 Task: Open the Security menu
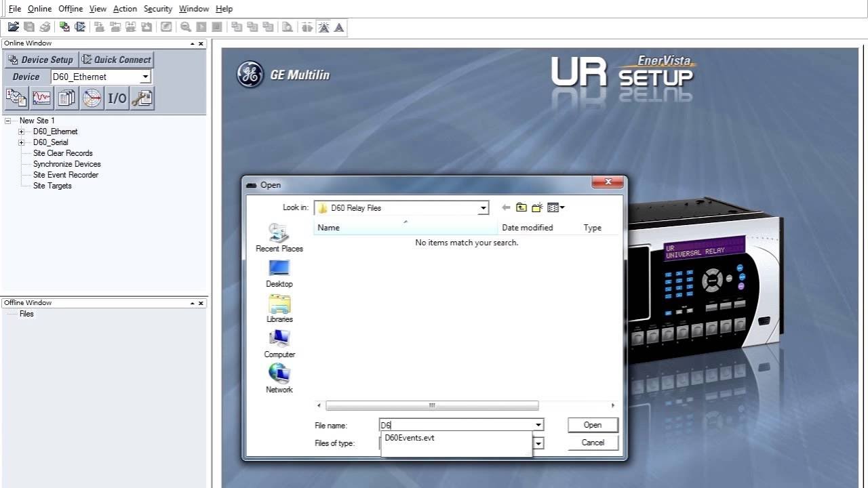[x=158, y=9]
